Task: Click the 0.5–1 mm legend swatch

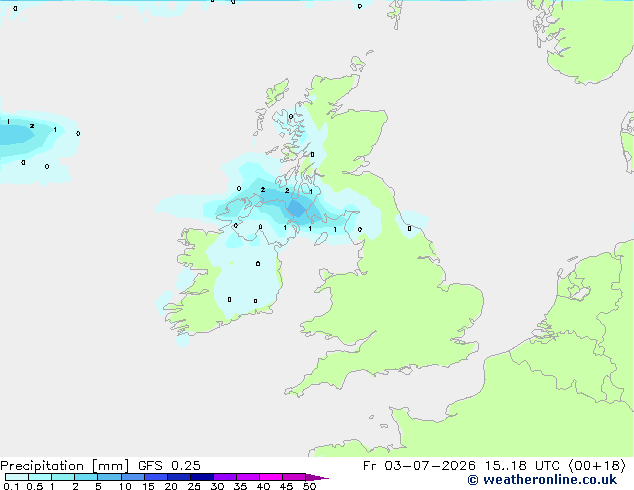Action: (x=40, y=477)
